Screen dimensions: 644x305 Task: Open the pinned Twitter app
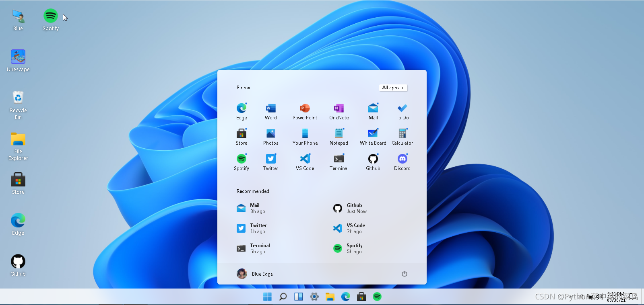[270, 162]
